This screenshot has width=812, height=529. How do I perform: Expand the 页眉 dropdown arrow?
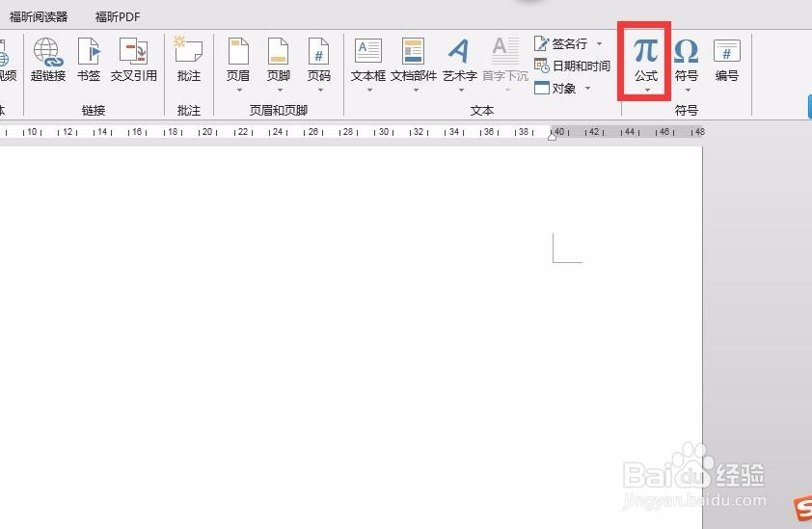point(239,90)
